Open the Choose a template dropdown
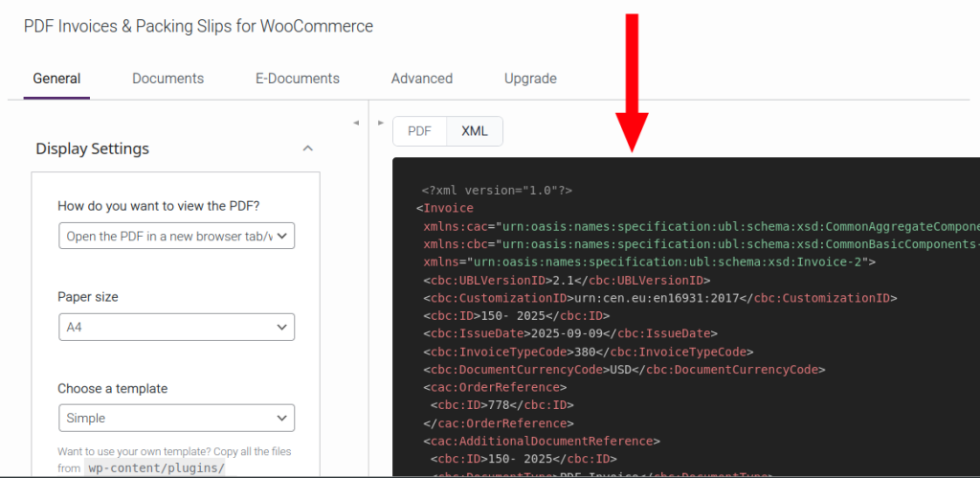This screenshot has width=980, height=478. 176,418
